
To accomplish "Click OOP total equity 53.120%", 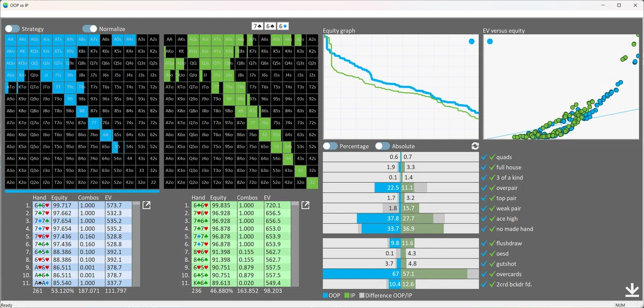I will (63, 291).
